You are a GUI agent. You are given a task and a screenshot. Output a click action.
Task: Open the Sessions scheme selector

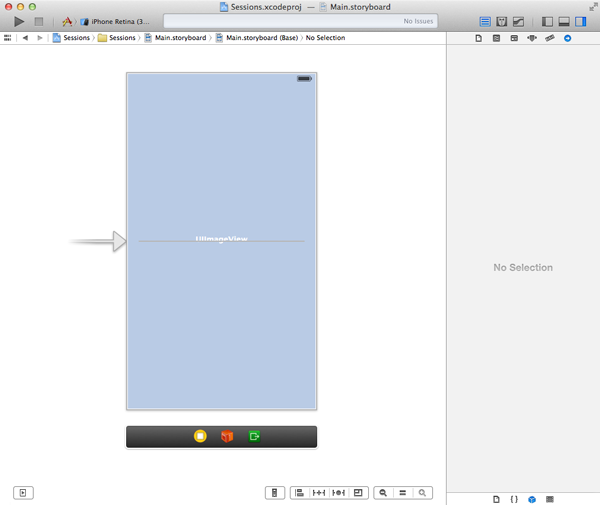coord(67,21)
